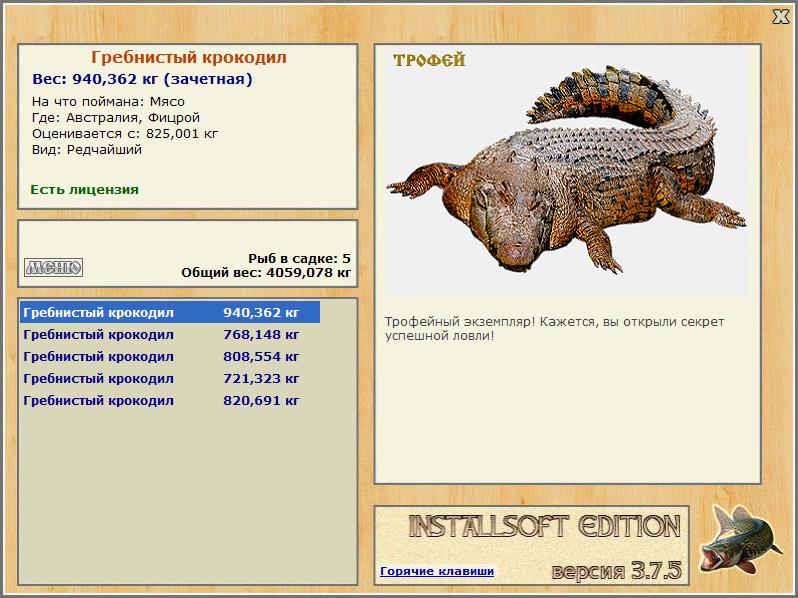Image resolution: width=798 pixels, height=598 pixels.
Task: Select the crocodile weighing 940,362 кг in list
Action: coord(170,312)
